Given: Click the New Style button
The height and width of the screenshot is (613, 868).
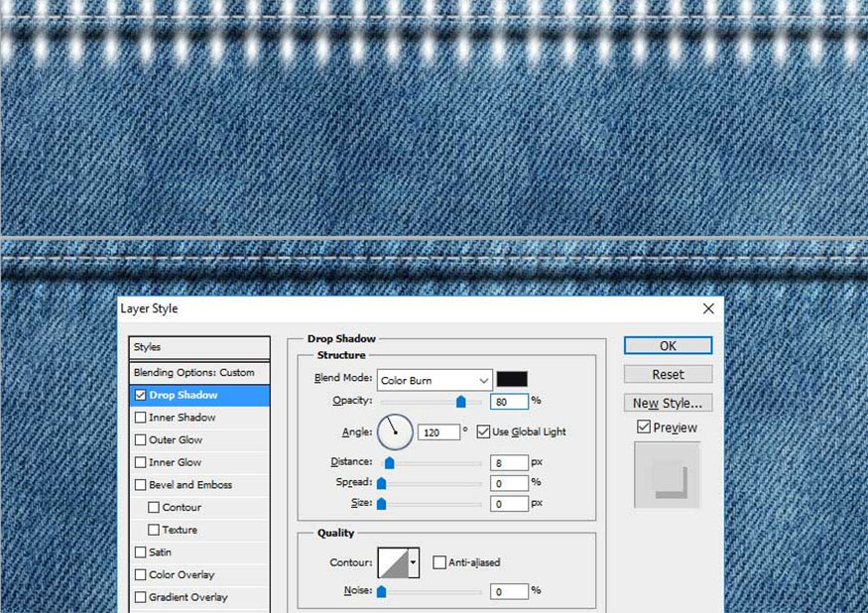Looking at the screenshot, I should 668,403.
